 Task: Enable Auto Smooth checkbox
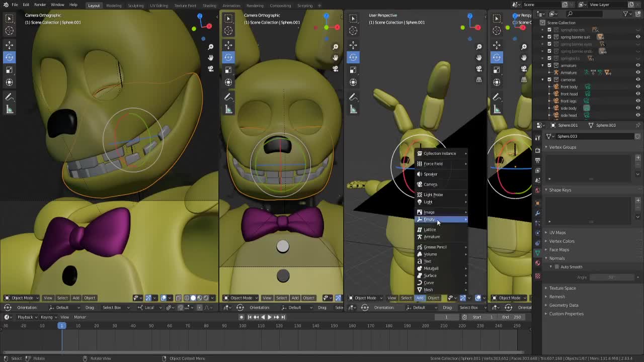[557, 267]
